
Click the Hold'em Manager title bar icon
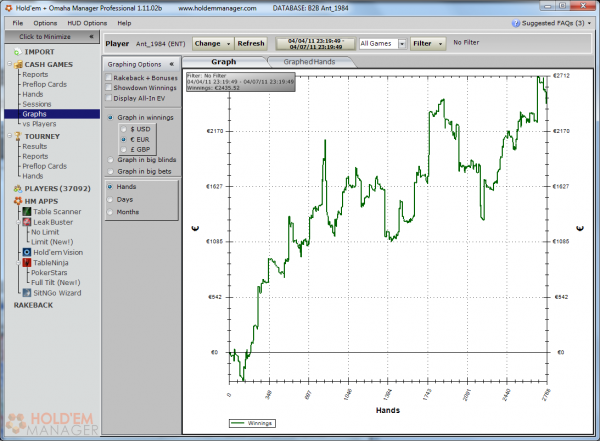pos(8,8)
